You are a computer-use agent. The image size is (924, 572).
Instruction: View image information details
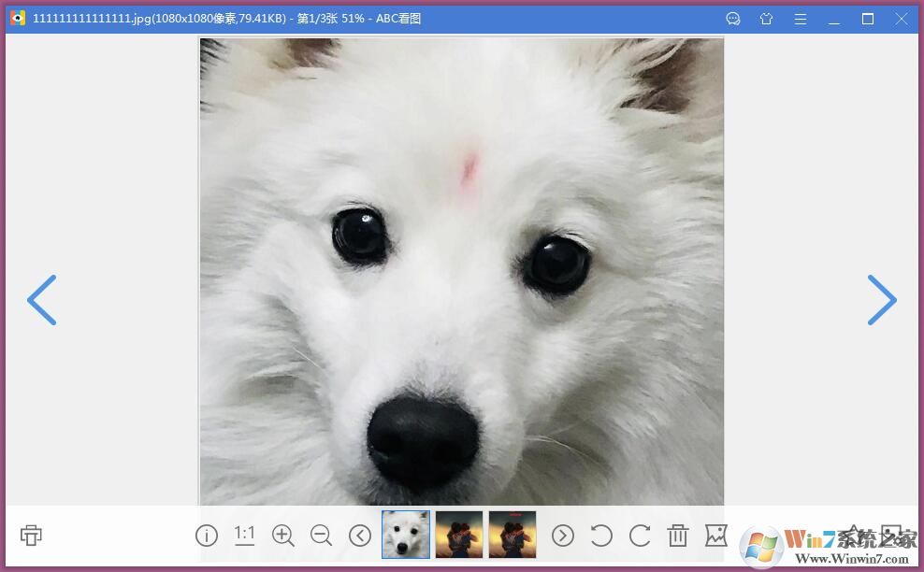[x=206, y=536]
